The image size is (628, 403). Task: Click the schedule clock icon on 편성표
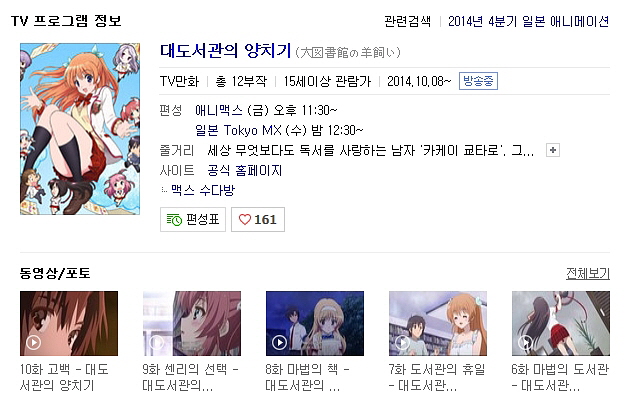click(x=174, y=220)
